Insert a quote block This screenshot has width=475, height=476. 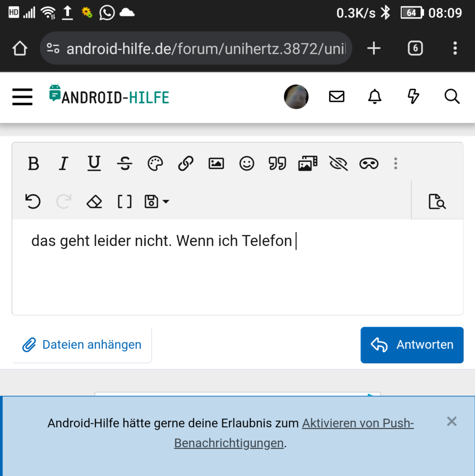(x=277, y=164)
